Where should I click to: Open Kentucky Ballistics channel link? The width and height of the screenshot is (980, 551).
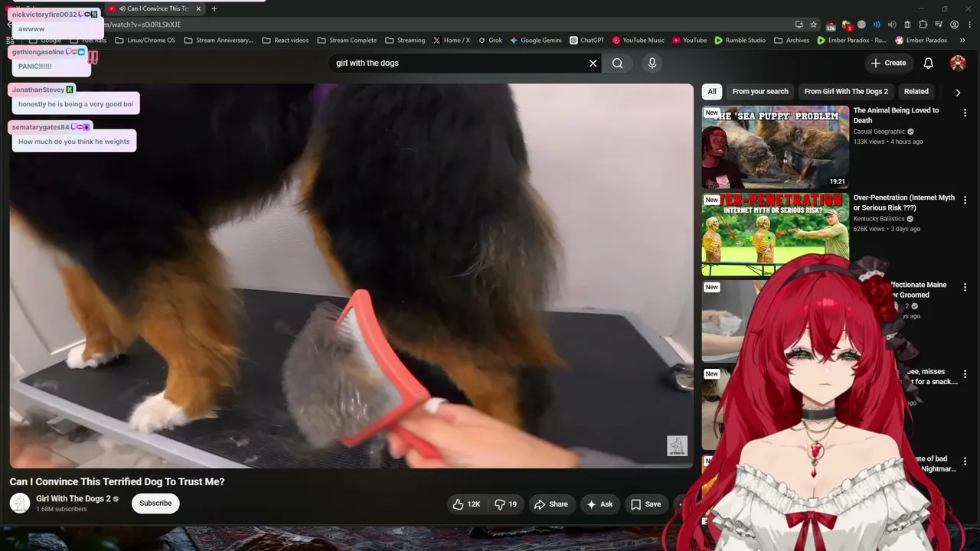[x=879, y=219]
